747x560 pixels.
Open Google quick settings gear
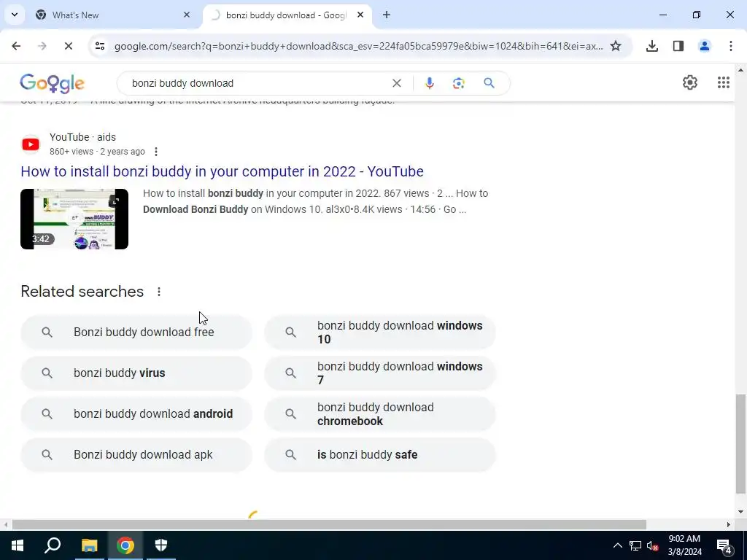tap(690, 82)
